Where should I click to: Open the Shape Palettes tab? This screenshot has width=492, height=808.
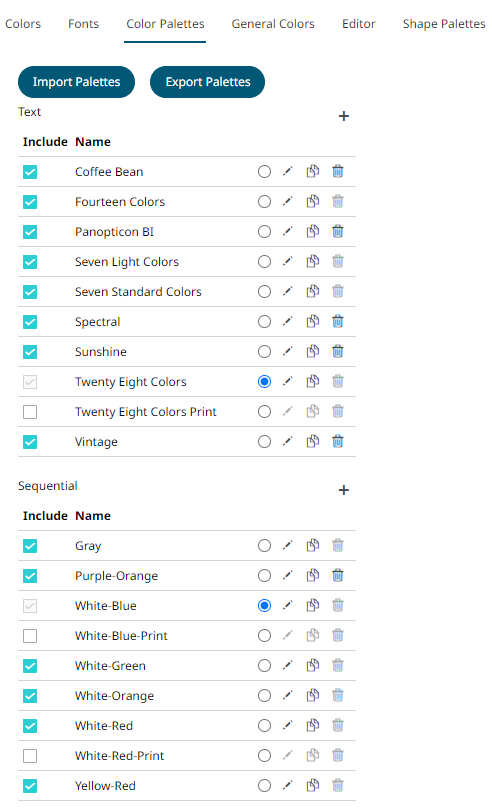click(444, 24)
